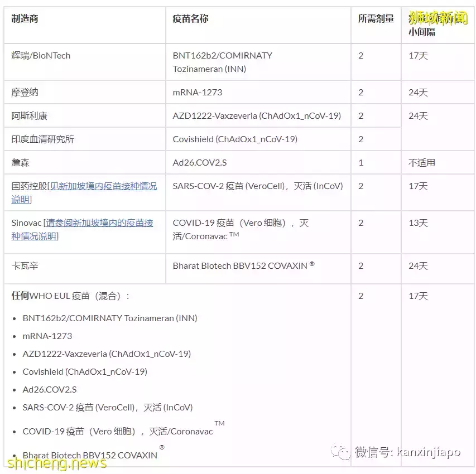
Task: Click the ® mark in the bottom bullet list
Action: (161, 448)
